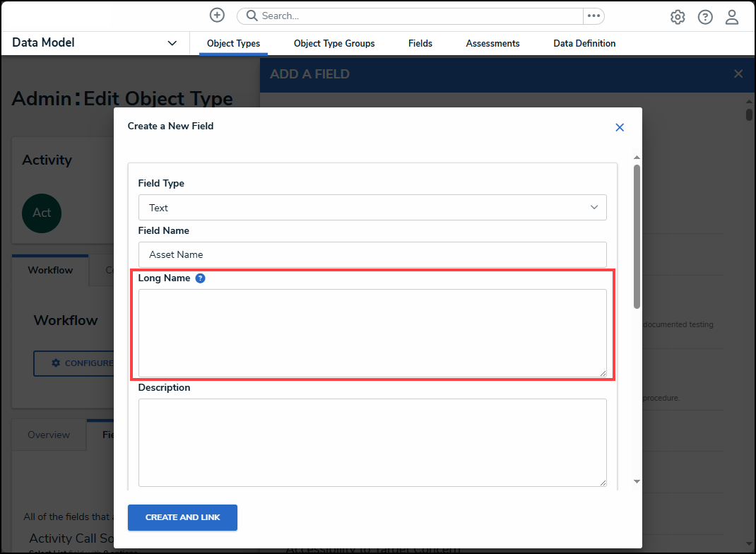Click the dialog's vertical scrollbar thumb
This screenshot has height=554, width=756.
click(x=637, y=236)
